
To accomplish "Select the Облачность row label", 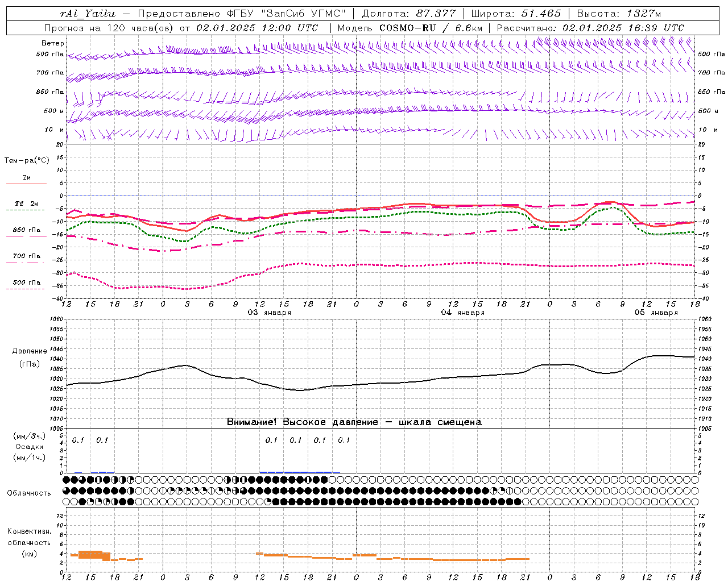I will click(x=29, y=493).
